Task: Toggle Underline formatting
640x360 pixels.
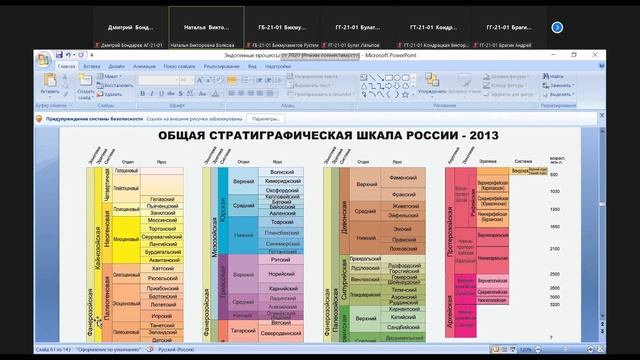Action: tap(161, 94)
